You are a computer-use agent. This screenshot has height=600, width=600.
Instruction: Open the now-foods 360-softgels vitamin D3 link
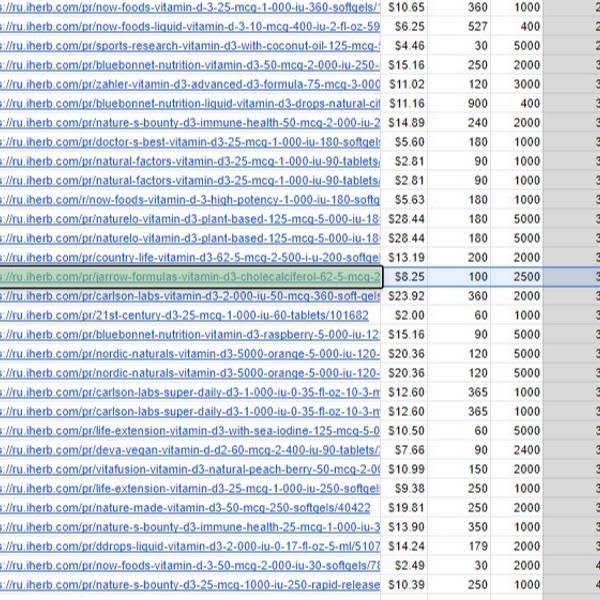[x=190, y=7]
